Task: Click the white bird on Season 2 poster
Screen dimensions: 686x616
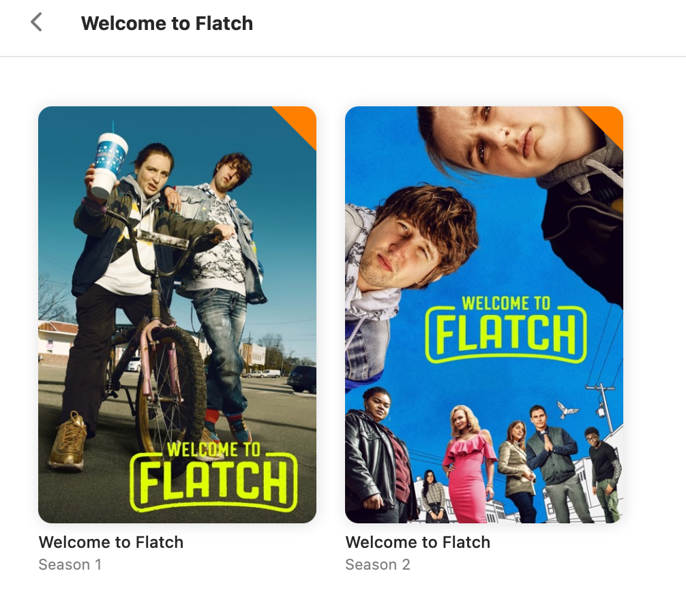Action: [567, 410]
